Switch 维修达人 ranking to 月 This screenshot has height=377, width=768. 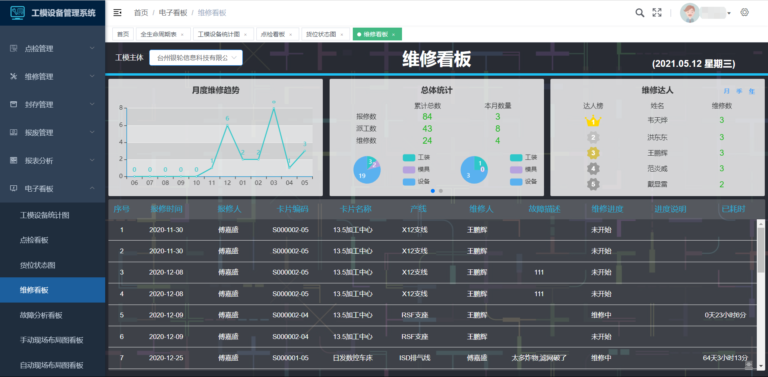[726, 91]
